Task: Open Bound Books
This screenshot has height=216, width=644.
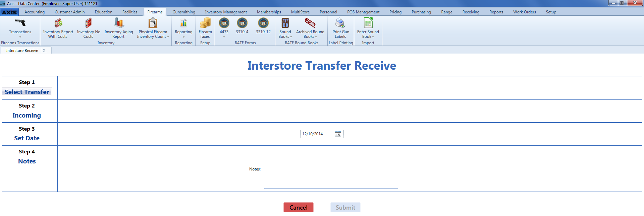Action: pos(285,28)
